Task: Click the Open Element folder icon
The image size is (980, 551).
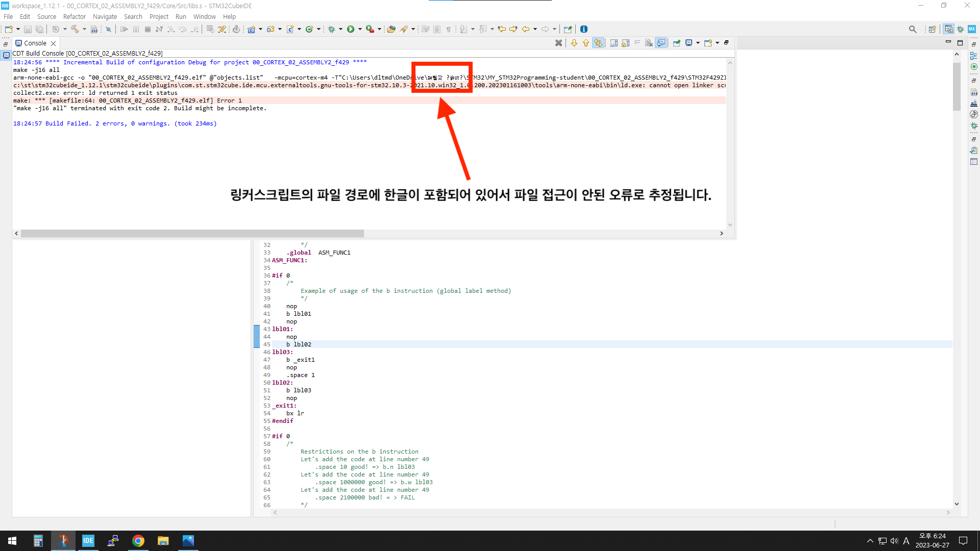Action: coord(391,29)
